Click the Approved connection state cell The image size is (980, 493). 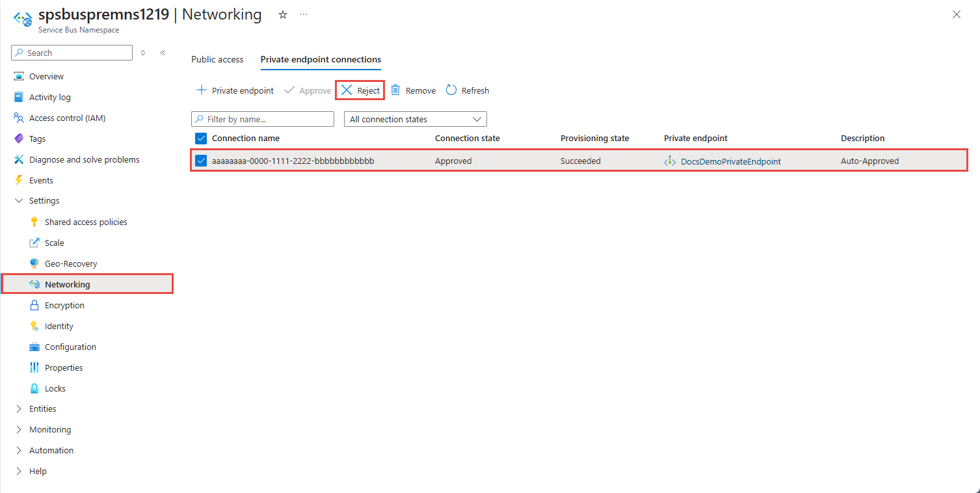[453, 161]
